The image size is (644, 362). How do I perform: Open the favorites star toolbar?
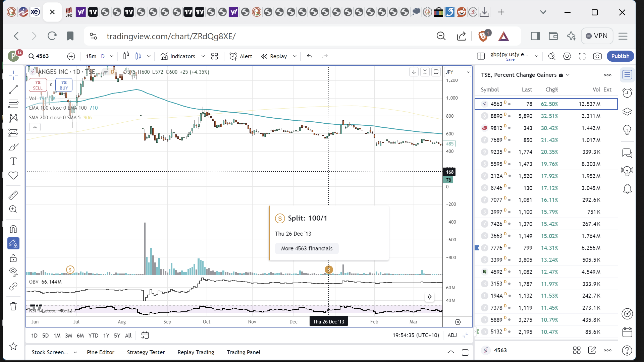point(13,346)
